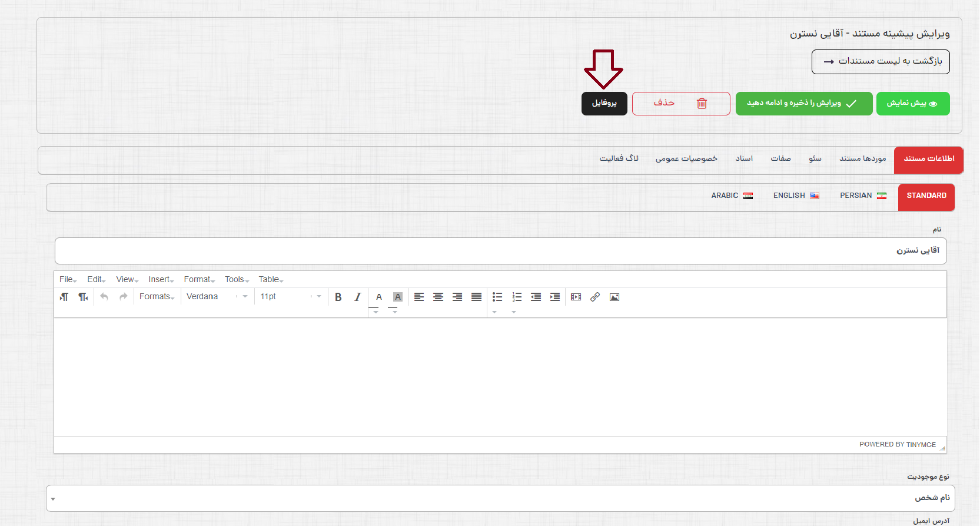
Task: Click the insert link icon
Action: 595,297
